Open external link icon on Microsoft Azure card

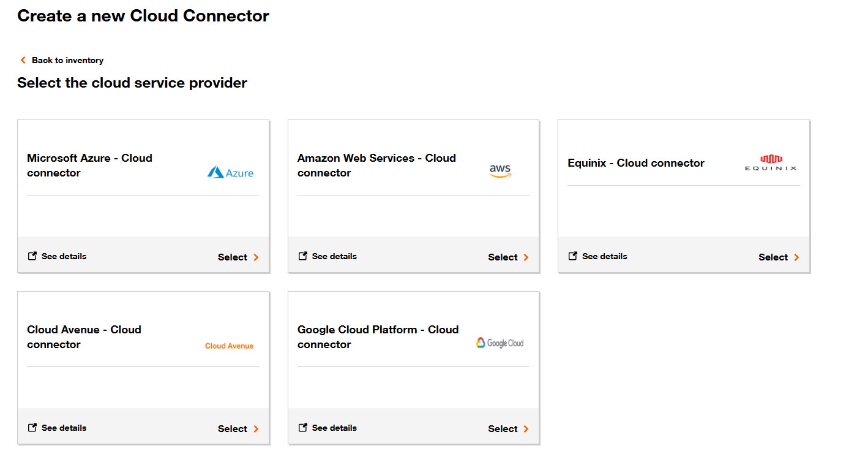tap(32, 256)
